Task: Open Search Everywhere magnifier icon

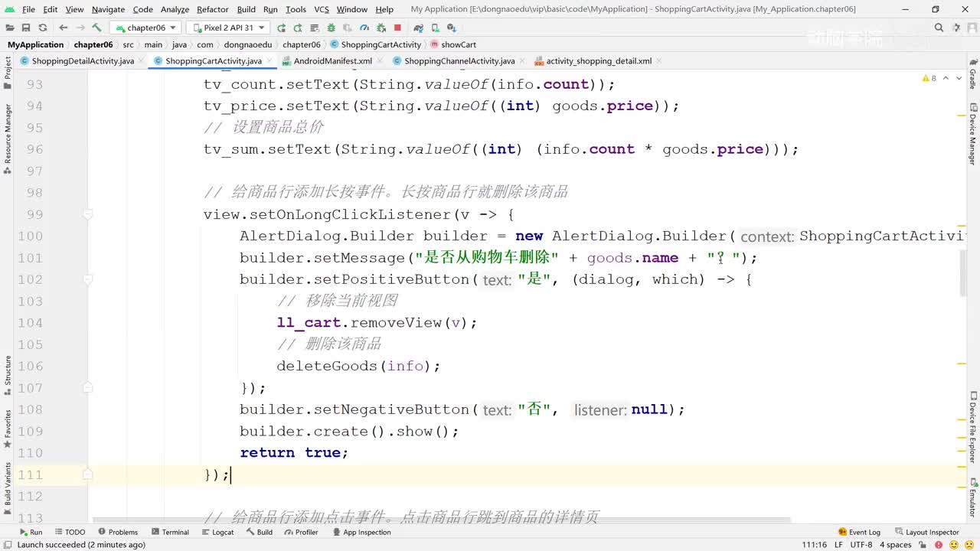Action: [939, 28]
